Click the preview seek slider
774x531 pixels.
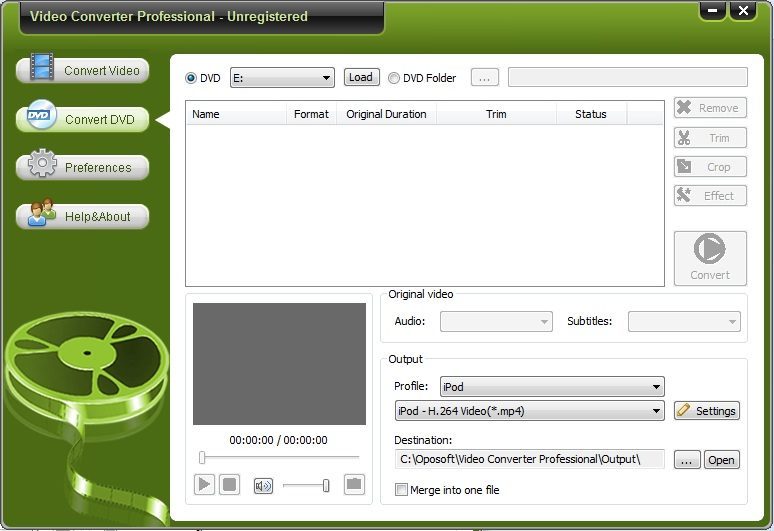(x=280, y=457)
